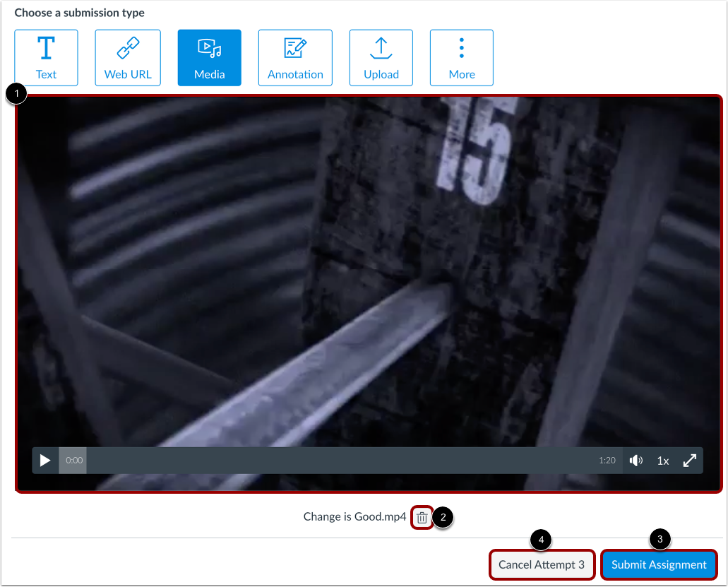Select the Text submission type

pos(46,58)
